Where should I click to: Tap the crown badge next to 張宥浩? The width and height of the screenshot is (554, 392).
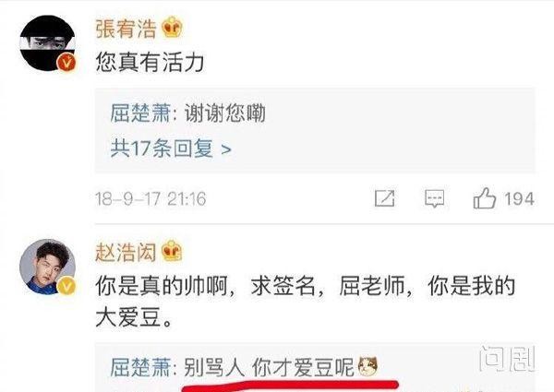[x=172, y=28]
